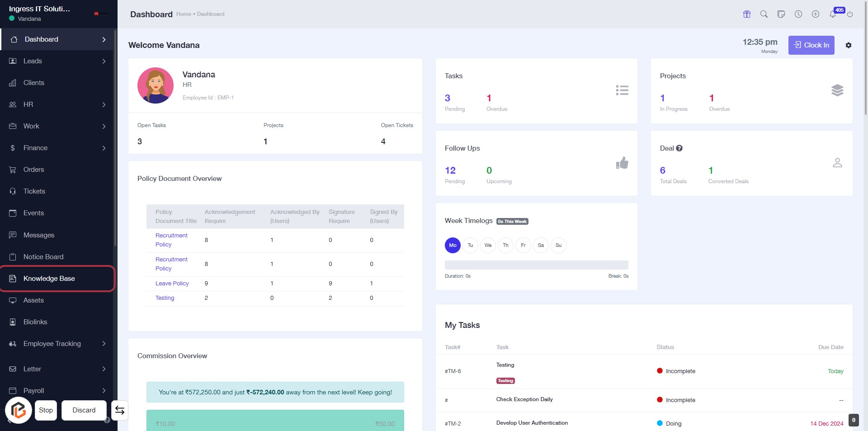The image size is (868, 431).
Task: Click the gift icon in top bar
Action: click(747, 14)
